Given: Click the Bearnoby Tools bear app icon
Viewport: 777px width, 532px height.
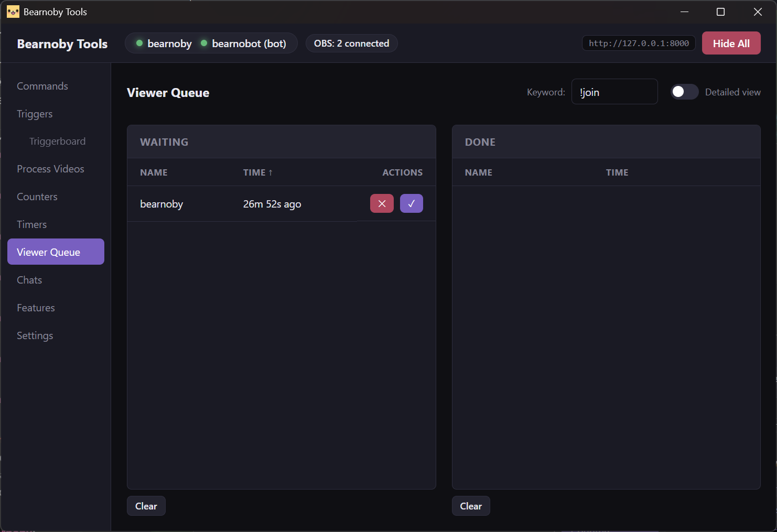Looking at the screenshot, I should [x=13, y=12].
